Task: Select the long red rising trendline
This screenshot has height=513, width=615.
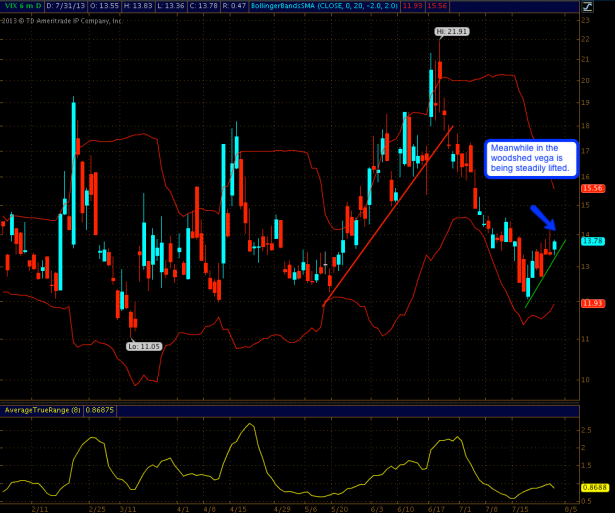Action: click(x=390, y=213)
